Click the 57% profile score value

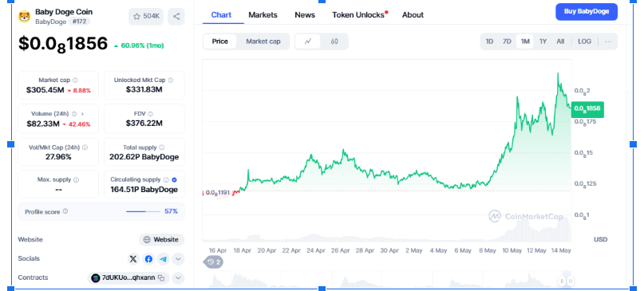tap(172, 211)
